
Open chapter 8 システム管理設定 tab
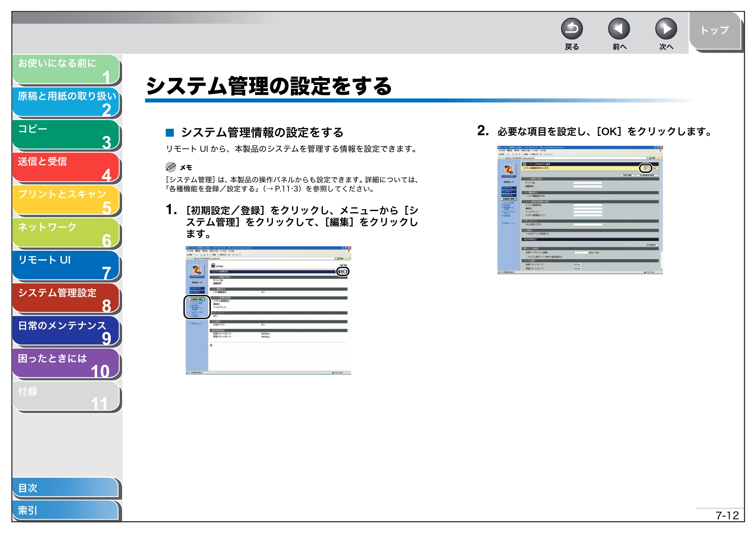pos(66,299)
